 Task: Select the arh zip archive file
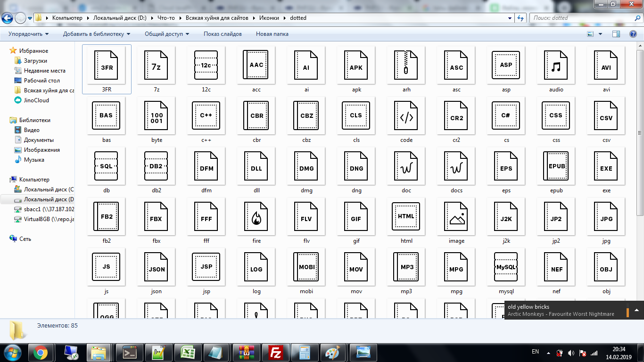(x=406, y=68)
